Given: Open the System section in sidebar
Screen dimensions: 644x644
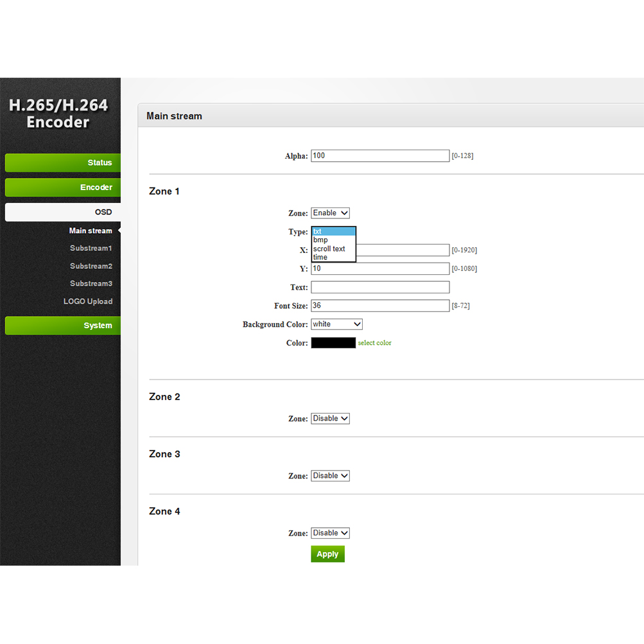Looking at the screenshot, I should point(63,326).
